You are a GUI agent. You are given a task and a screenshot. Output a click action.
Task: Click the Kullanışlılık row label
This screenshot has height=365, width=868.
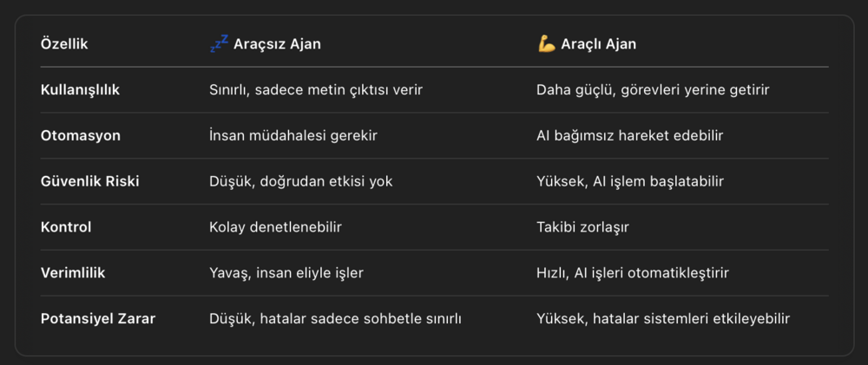tap(80, 89)
